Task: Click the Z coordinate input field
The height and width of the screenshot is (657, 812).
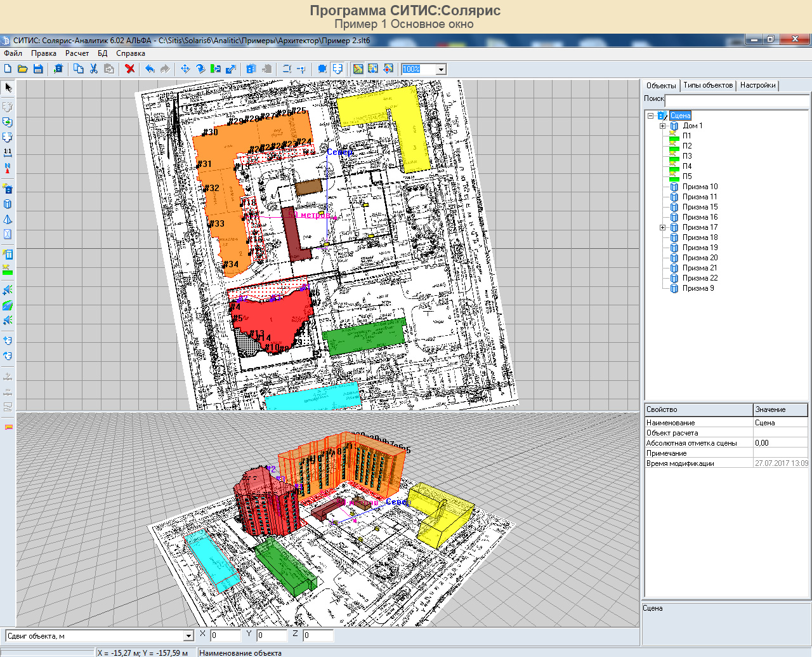Action: 318,635
